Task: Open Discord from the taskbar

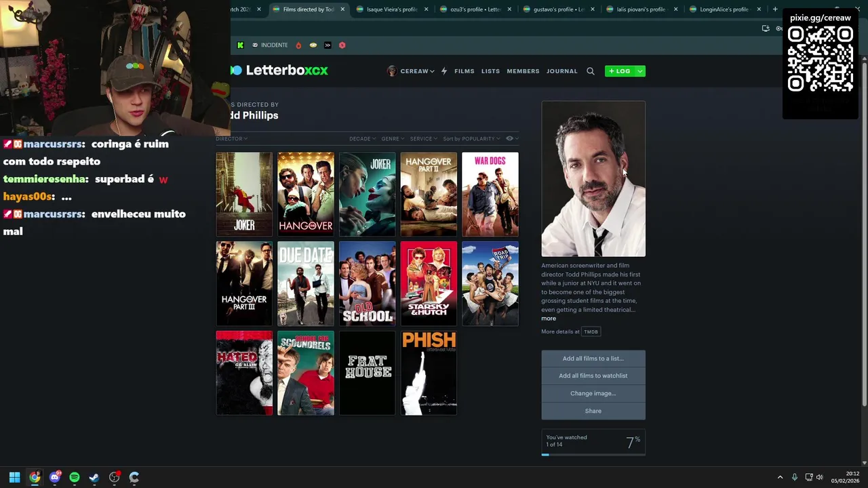Action: point(55,477)
